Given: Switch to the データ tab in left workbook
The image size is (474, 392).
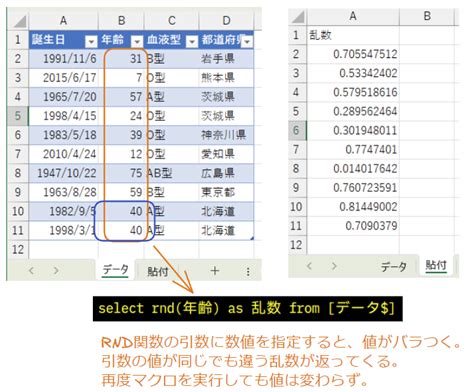Looking at the screenshot, I should 115,270.
